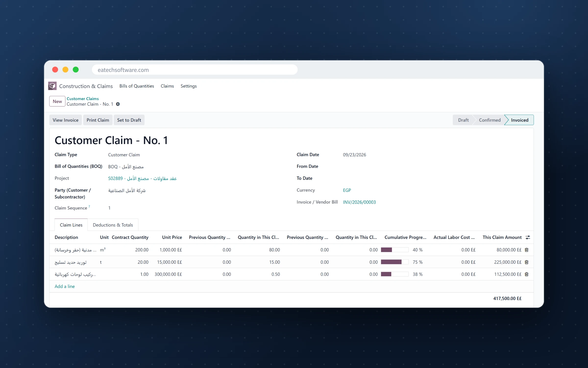
Task: Open the Settings menu
Action: [x=189, y=86]
